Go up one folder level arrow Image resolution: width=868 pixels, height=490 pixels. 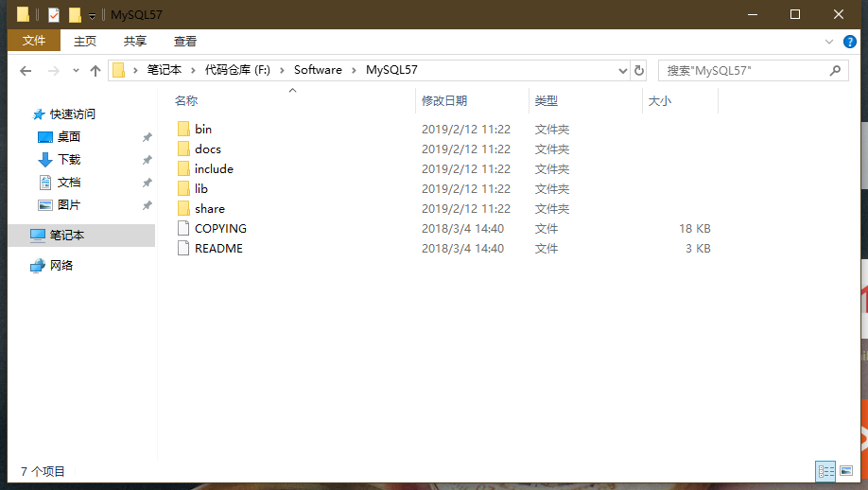[x=95, y=71]
